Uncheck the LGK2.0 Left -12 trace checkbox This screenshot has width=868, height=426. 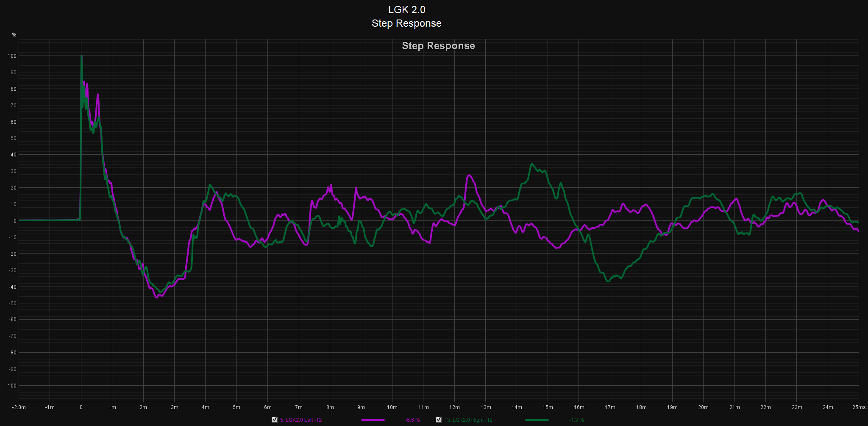click(275, 420)
